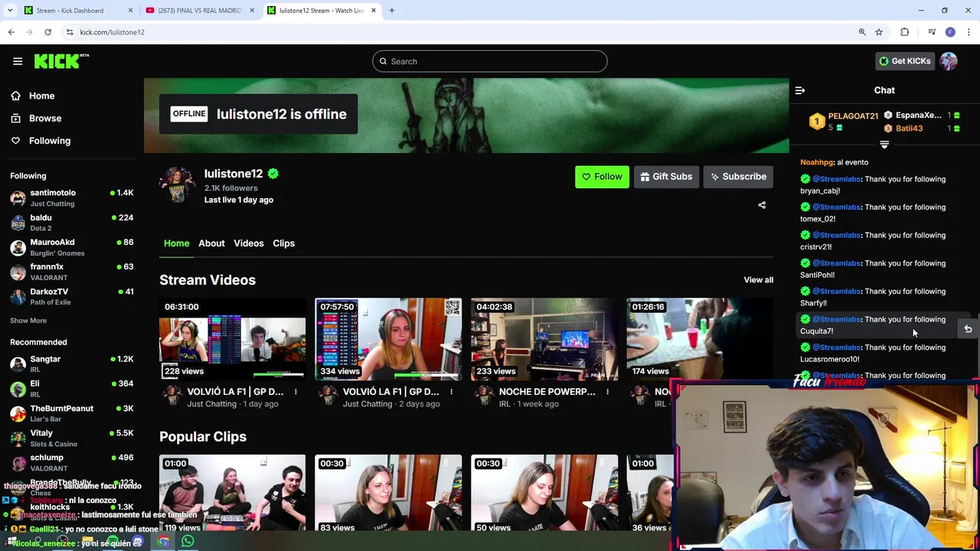
Task: Open Vitaly recommended channel
Action: click(x=72, y=438)
